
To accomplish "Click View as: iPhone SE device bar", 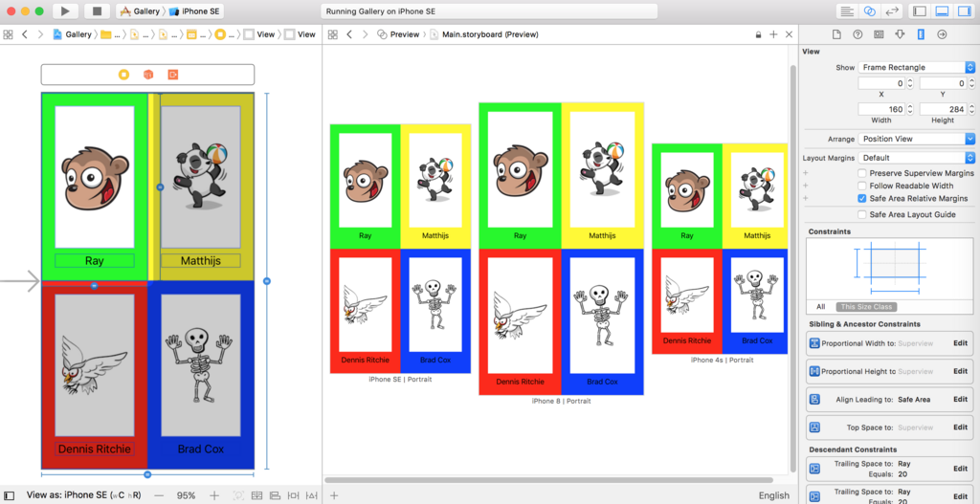I will [83, 495].
